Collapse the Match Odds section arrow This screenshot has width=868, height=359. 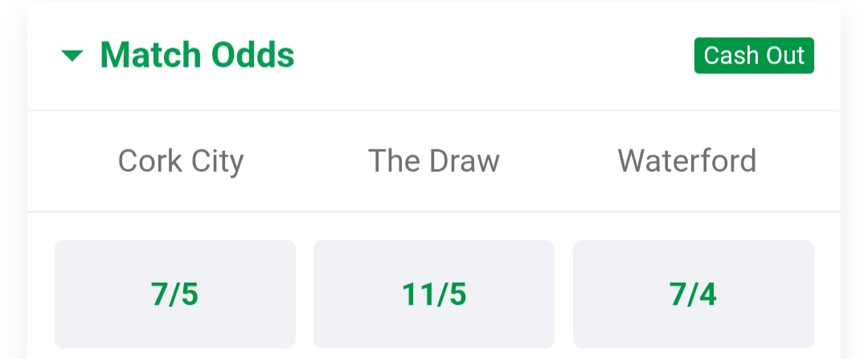pyautogui.click(x=72, y=55)
